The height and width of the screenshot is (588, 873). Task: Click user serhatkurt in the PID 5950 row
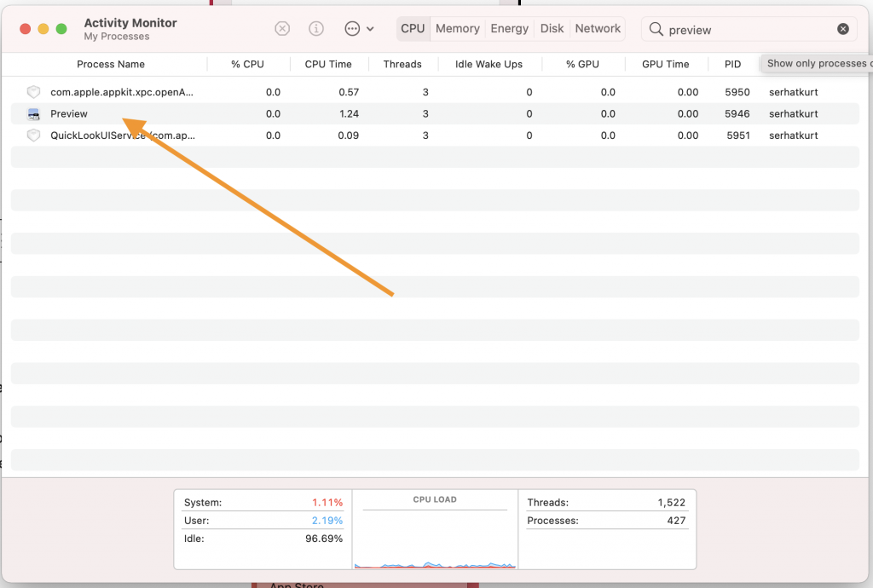tap(794, 92)
